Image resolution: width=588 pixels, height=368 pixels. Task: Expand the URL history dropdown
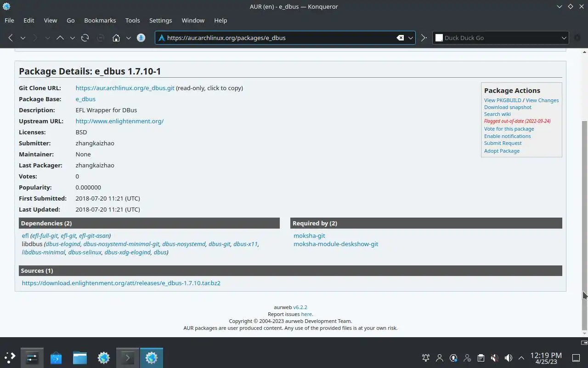pyautogui.click(x=411, y=38)
